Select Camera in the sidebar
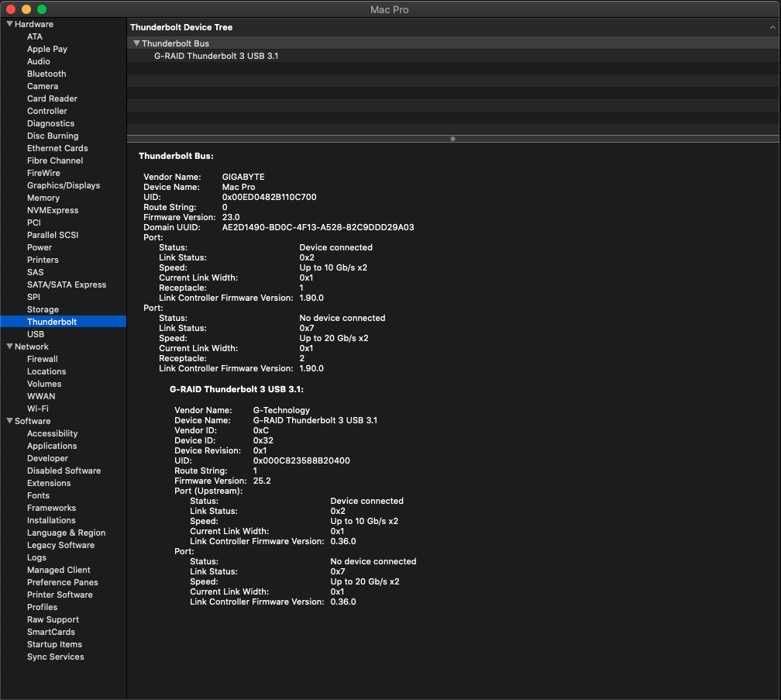The image size is (781, 700). 43,86
